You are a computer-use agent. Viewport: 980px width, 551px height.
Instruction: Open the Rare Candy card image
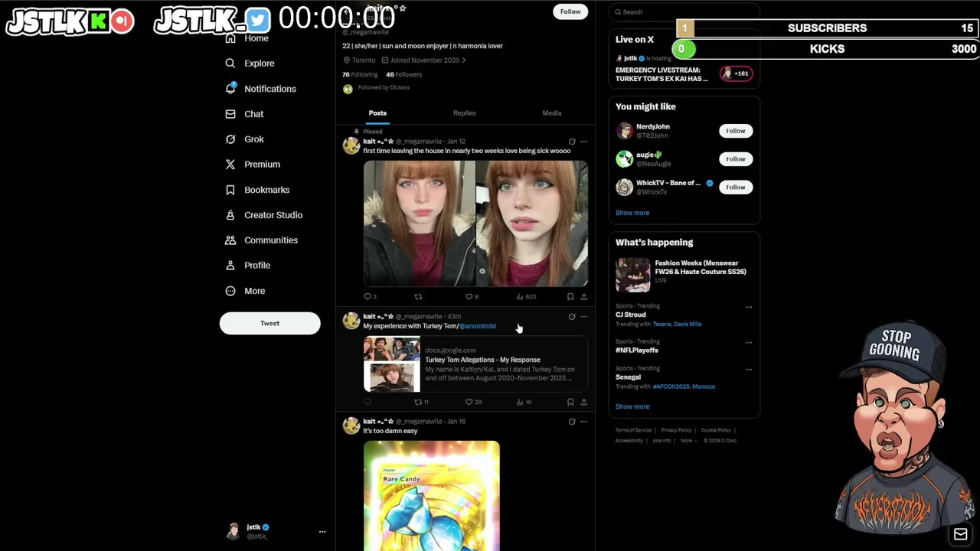[432, 496]
